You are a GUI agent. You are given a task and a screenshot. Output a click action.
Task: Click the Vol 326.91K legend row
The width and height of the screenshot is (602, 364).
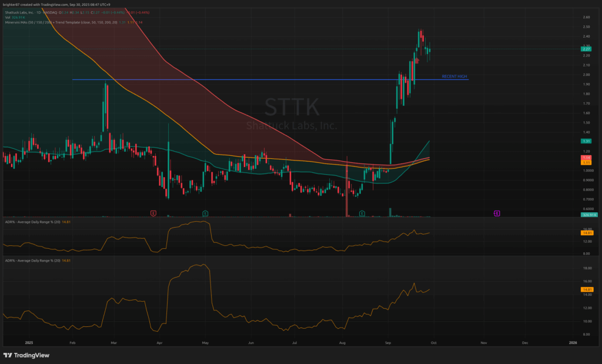click(15, 17)
